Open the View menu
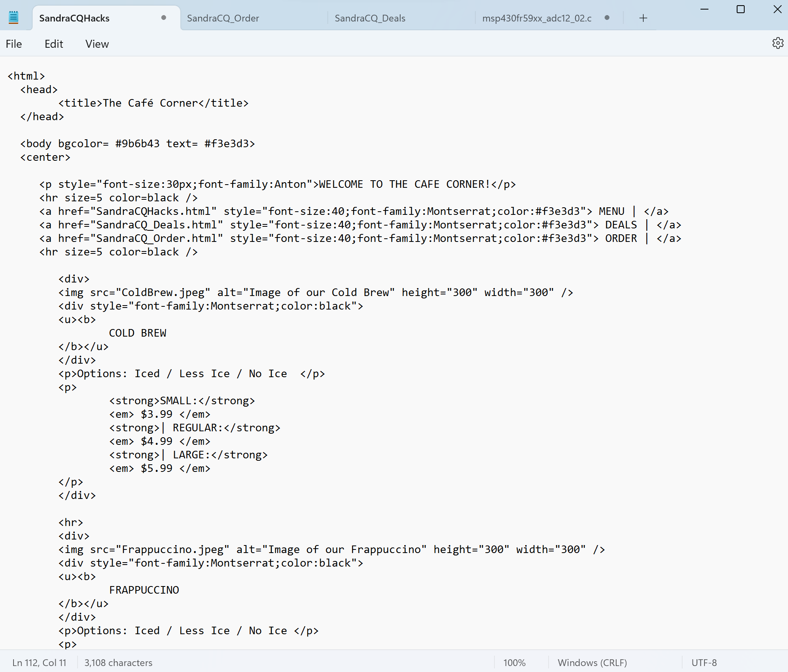 (97, 44)
